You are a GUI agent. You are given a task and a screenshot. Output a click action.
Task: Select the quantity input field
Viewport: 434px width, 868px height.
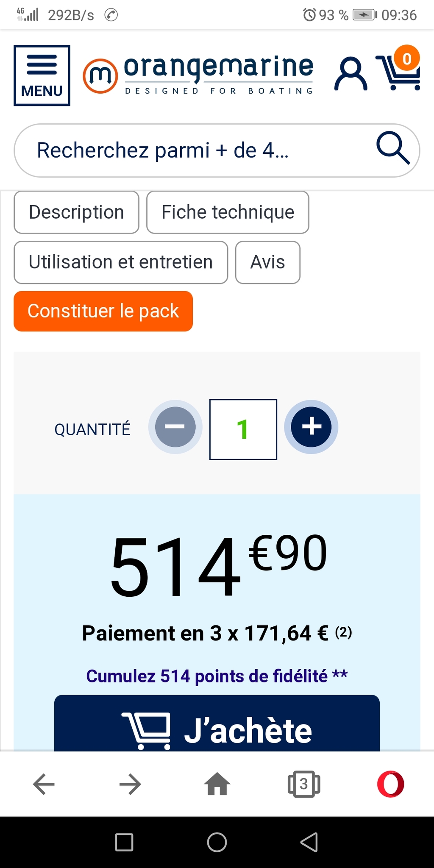pyautogui.click(x=243, y=429)
